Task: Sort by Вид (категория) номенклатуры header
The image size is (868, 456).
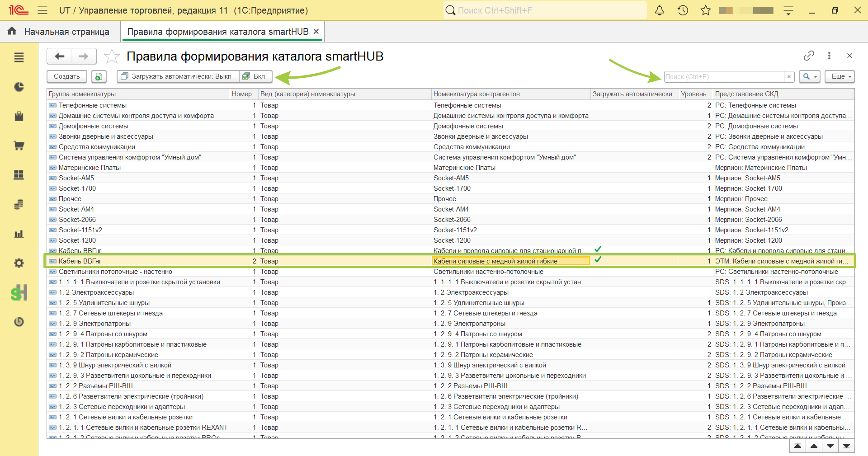Action: coord(345,94)
